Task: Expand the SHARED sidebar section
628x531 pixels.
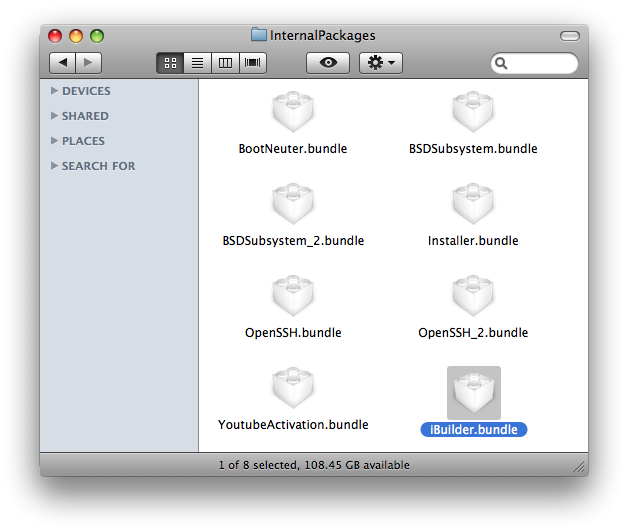Action: coord(54,116)
